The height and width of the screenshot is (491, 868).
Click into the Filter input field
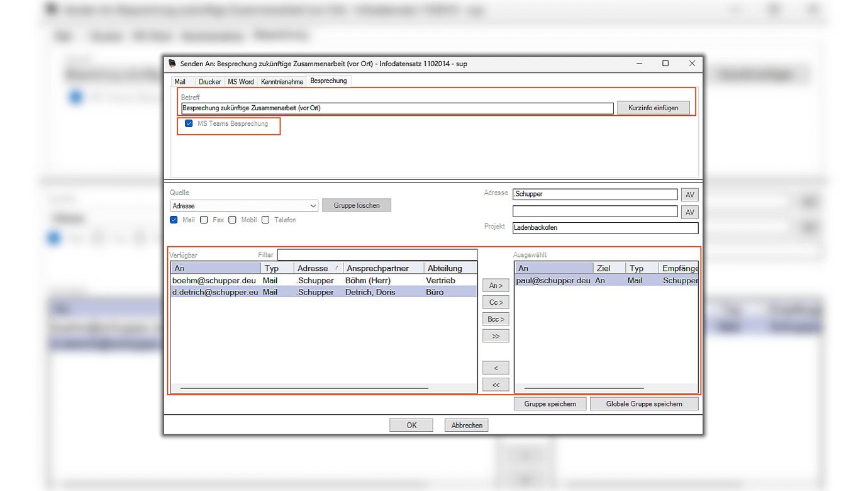[377, 255]
